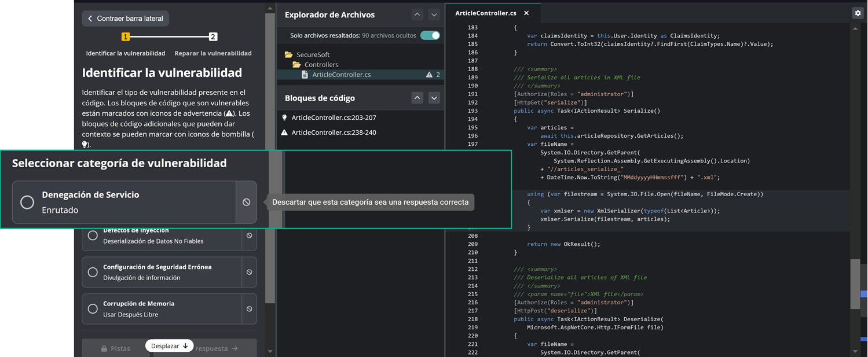The height and width of the screenshot is (357, 868).
Task: Expand Bloques de código with down chevron
Action: coord(434,98)
